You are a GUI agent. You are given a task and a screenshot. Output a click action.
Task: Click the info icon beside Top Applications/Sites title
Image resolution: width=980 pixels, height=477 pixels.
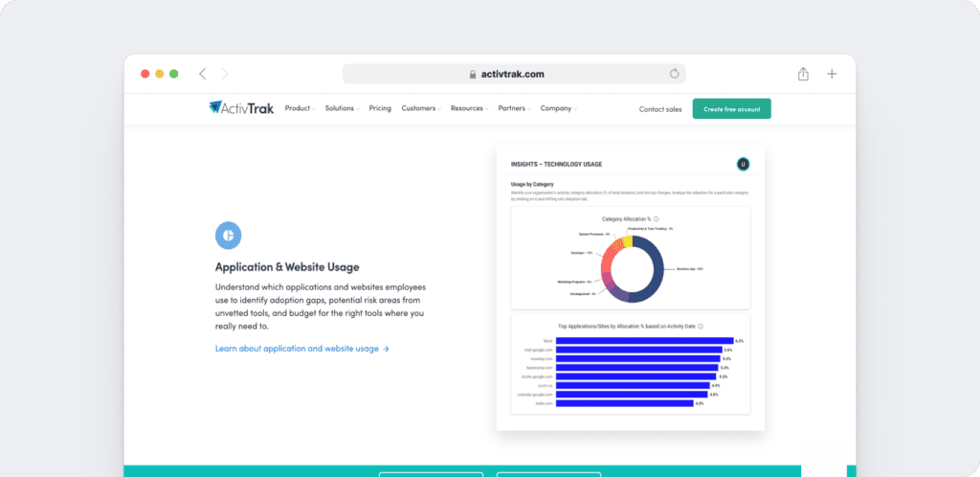pos(701,327)
